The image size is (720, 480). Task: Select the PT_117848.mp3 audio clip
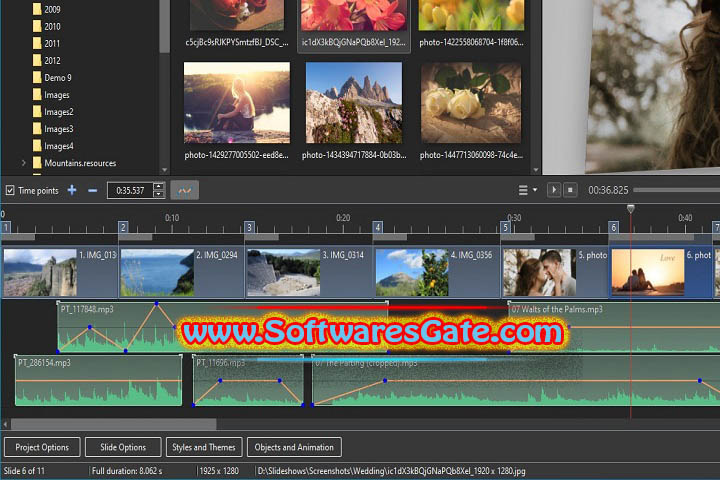click(223, 327)
